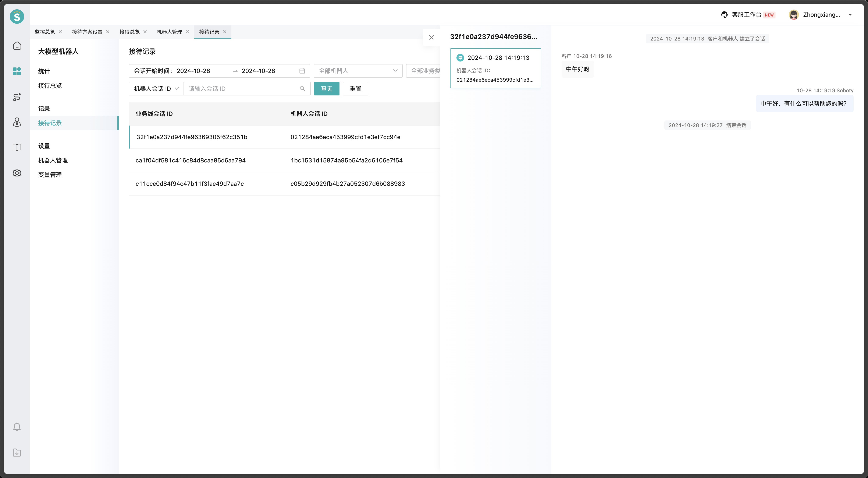Switch to the 接待方案设置 tab
Image resolution: width=868 pixels, height=478 pixels.
[87, 32]
